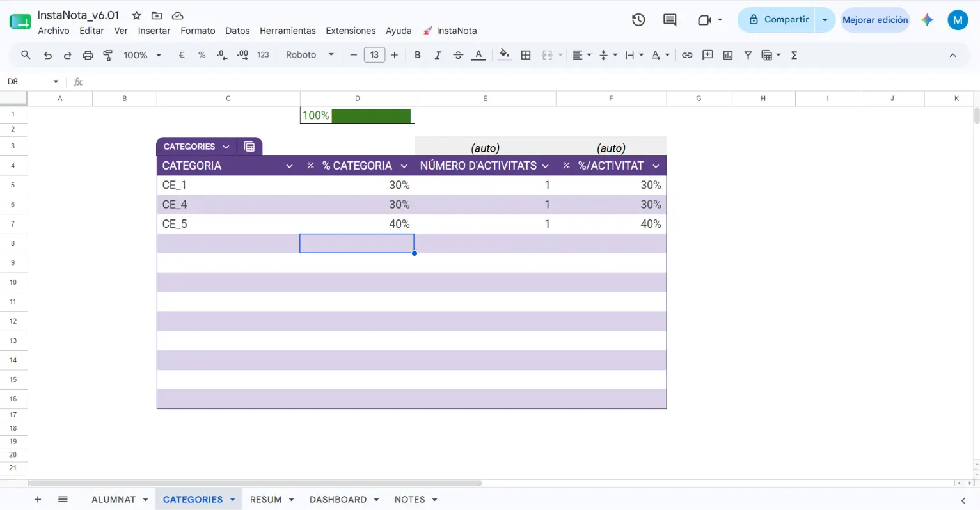The width and height of the screenshot is (980, 510).
Task: Open the Roboto font dropdown
Action: (x=310, y=55)
